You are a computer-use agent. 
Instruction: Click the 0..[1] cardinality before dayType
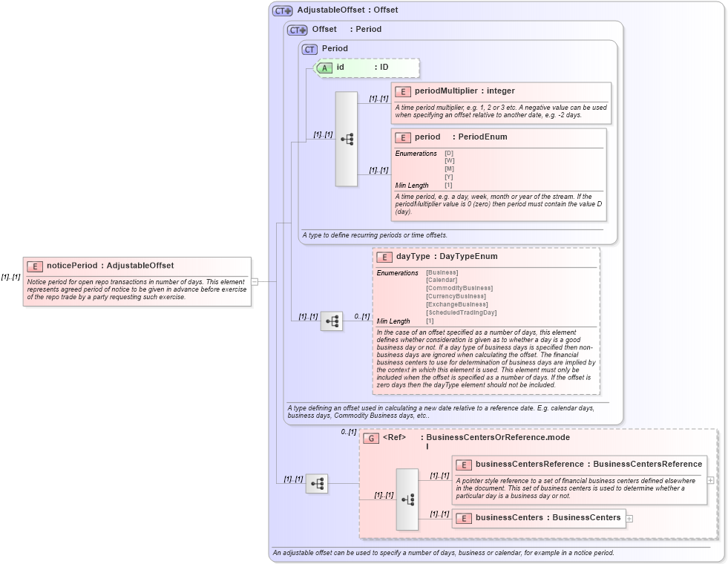point(362,317)
